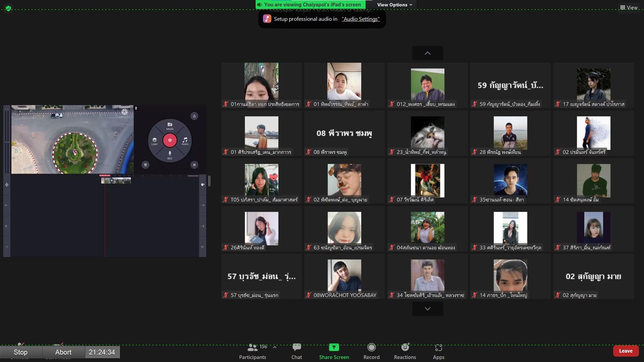Start recording with the Record button
644x362 pixels.
372,351
